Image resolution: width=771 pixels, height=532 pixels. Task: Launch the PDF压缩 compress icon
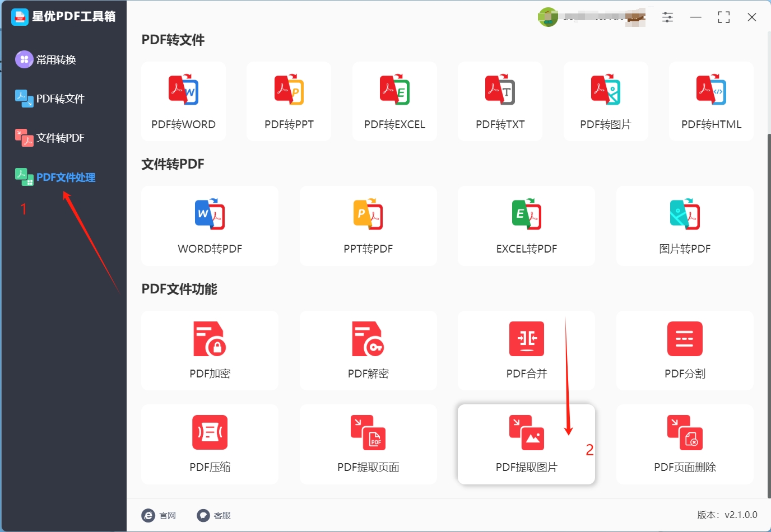[210, 432]
